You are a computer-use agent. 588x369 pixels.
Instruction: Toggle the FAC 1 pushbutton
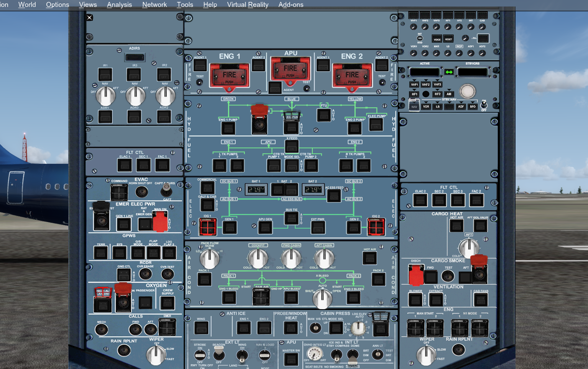pyautogui.click(x=163, y=165)
